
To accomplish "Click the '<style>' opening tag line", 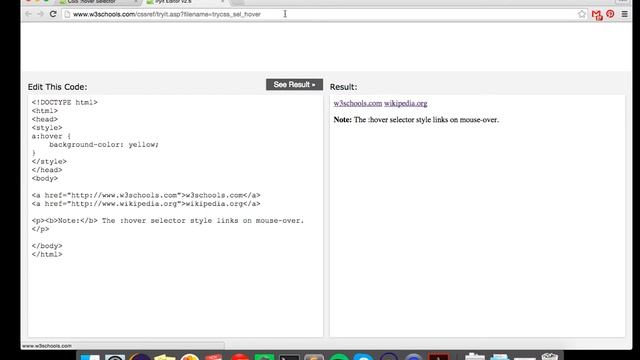I will (x=47, y=128).
